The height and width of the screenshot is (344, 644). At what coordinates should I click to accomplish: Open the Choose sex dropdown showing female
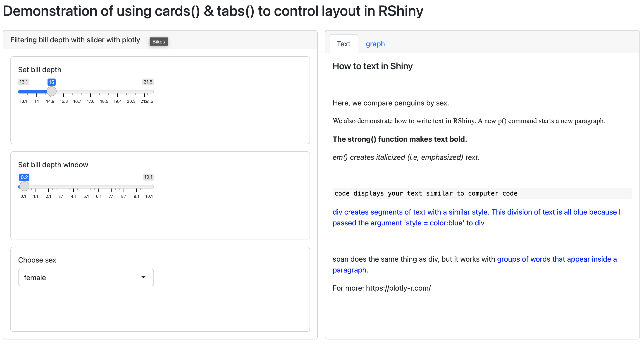(x=86, y=277)
